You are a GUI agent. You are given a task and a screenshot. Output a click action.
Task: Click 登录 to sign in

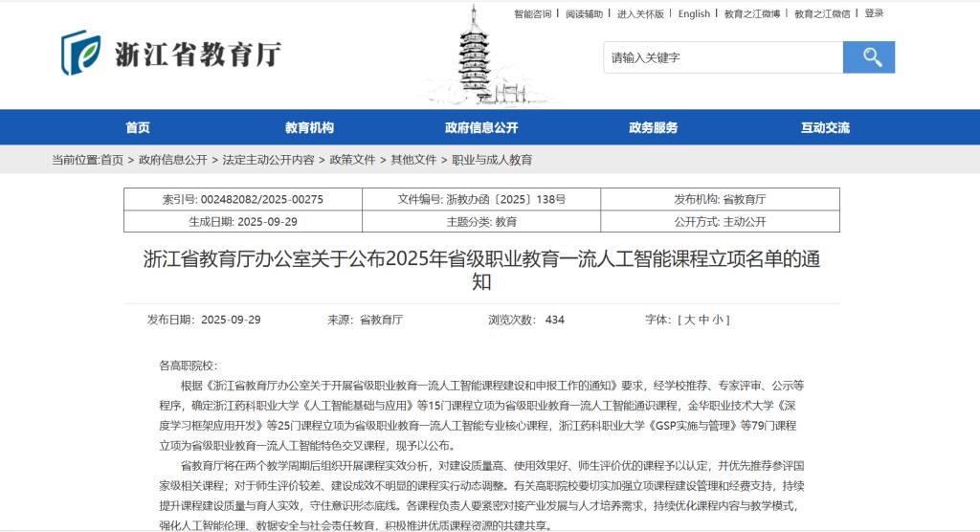coord(874,13)
